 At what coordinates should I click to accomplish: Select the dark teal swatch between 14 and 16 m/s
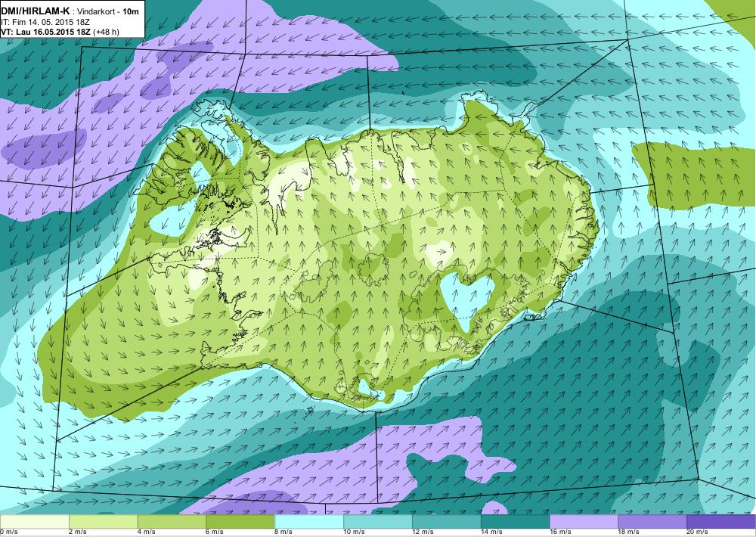tap(516, 521)
